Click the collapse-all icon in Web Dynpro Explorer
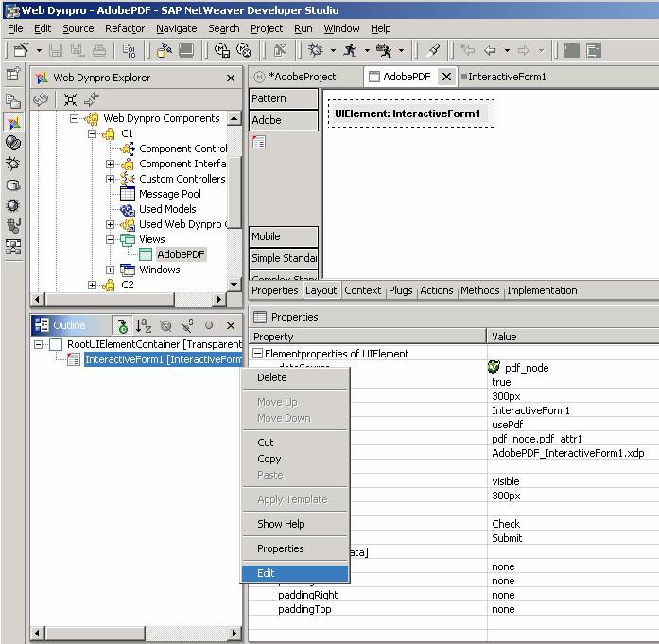Image resolution: width=659 pixels, height=644 pixels. 71,99
